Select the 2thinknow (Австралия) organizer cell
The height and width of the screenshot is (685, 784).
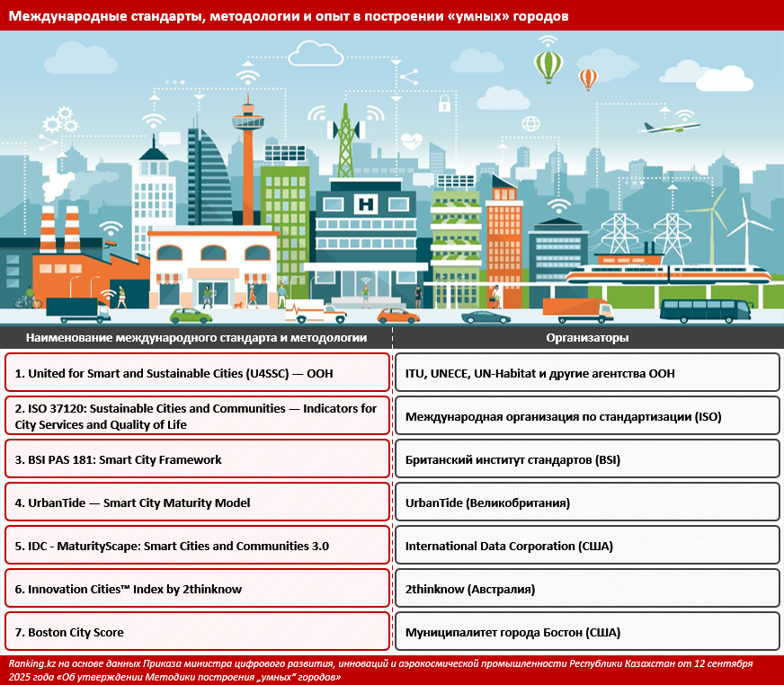tap(587, 589)
